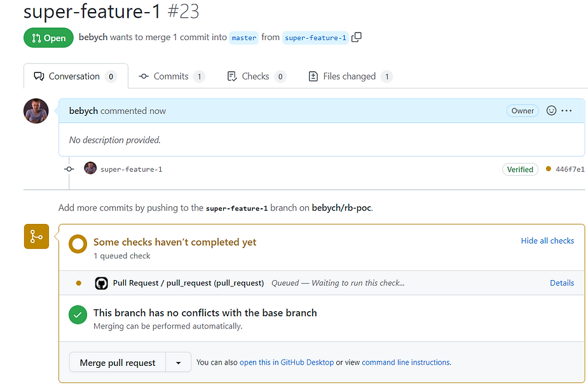Image resolution: width=588 pixels, height=385 pixels.
Task: Click the GitHub Actions logo beside Pull Request check
Action: point(101,283)
